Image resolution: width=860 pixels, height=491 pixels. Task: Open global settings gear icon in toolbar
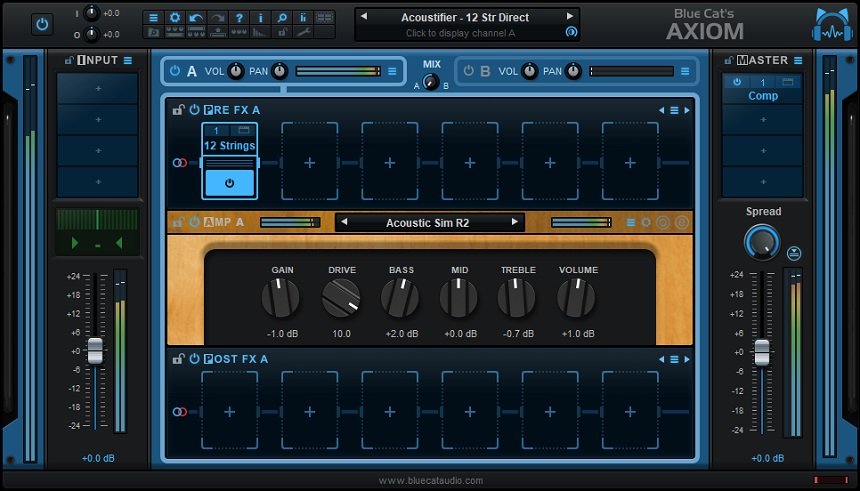[x=175, y=18]
